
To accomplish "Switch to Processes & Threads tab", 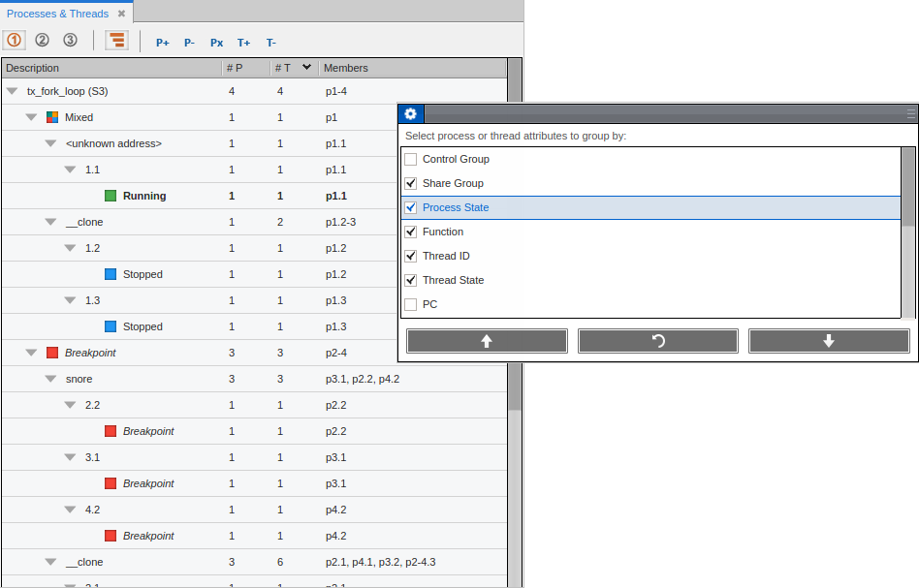I will 57,14.
